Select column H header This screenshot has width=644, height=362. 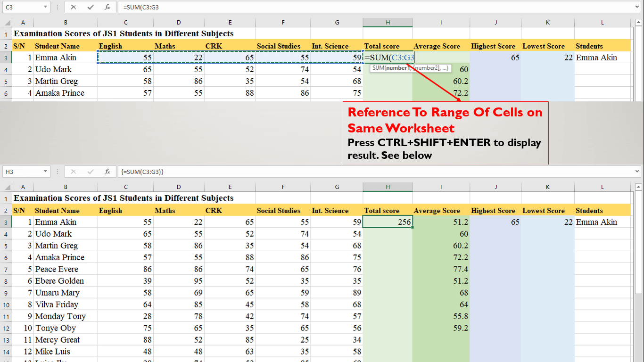(x=388, y=22)
